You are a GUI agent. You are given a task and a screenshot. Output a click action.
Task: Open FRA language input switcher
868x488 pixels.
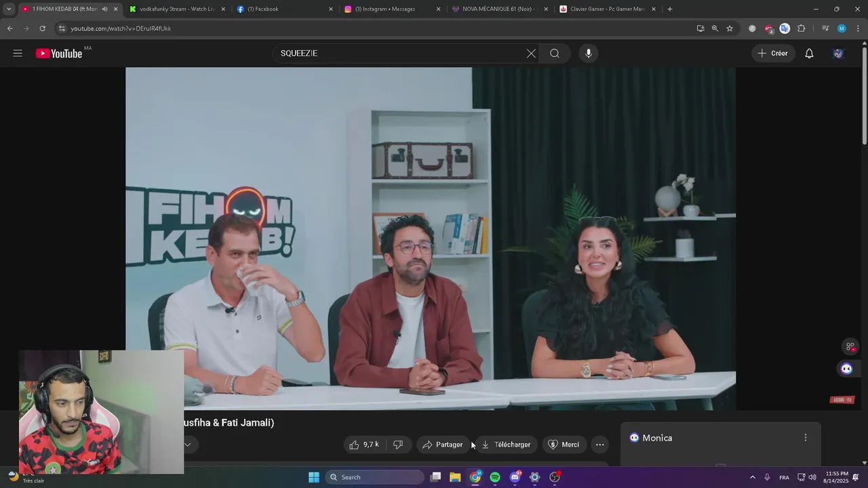point(784,477)
